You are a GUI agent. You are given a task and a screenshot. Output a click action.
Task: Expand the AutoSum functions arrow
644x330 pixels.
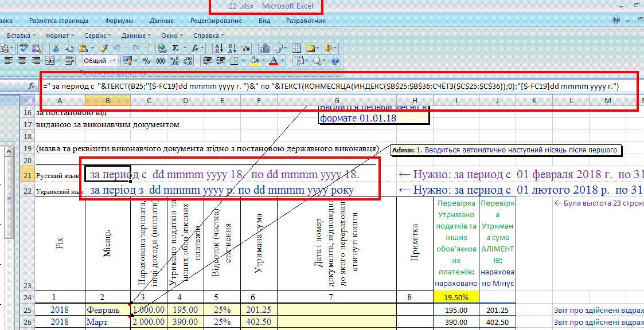pyautogui.click(x=185, y=48)
